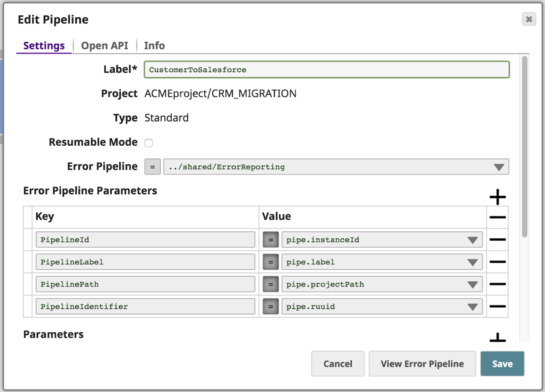
Task: Remove the PipelineLabel parameter row
Action: tap(498, 262)
